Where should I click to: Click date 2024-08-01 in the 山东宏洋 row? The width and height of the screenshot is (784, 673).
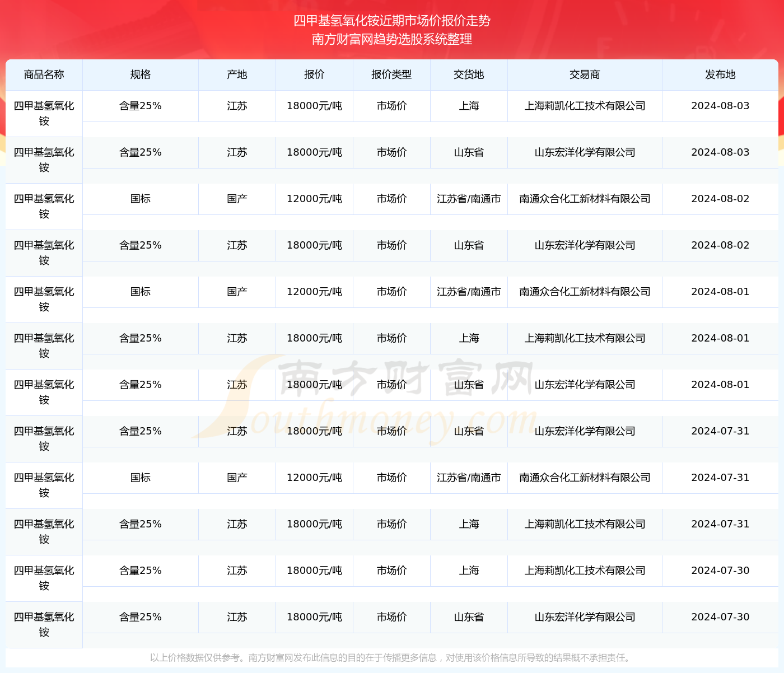720,385
